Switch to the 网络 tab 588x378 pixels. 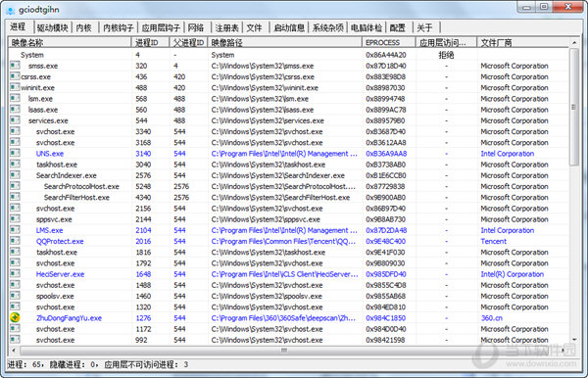(196, 27)
